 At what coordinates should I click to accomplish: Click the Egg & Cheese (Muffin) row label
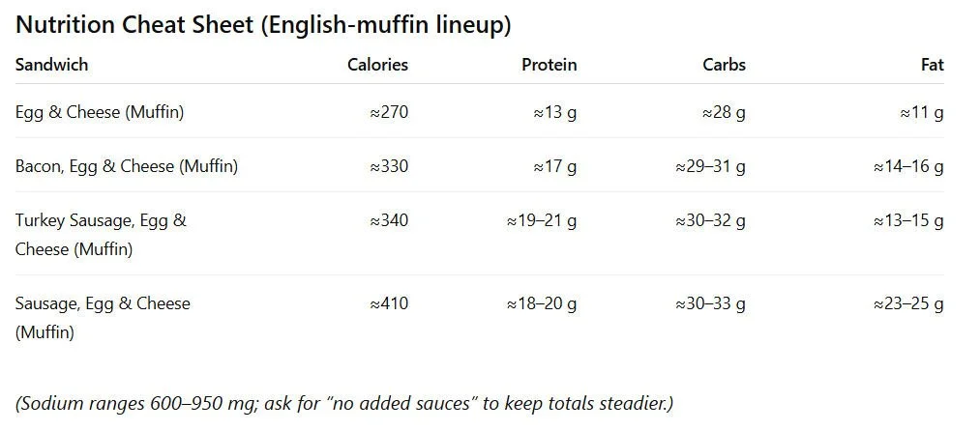click(x=100, y=112)
